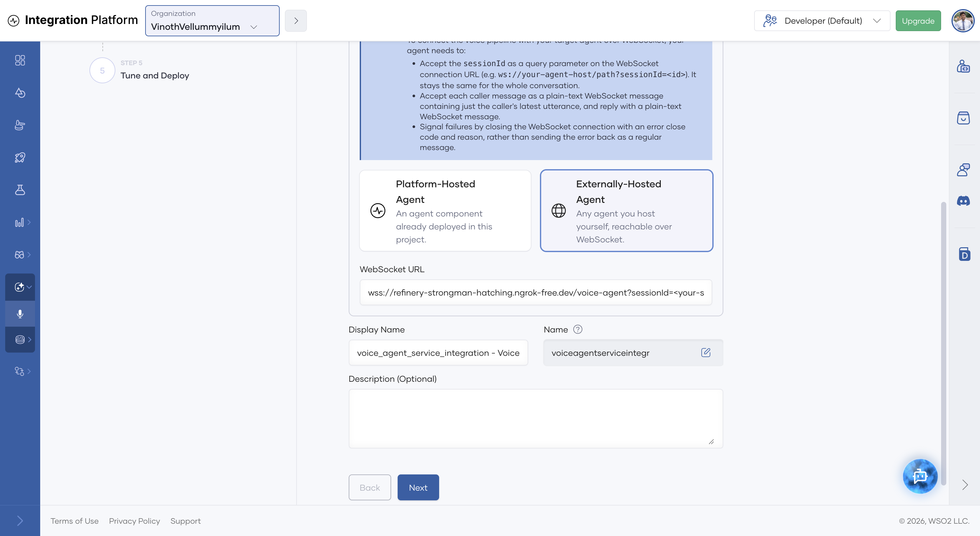Click the edit pencil icon in Name field
The image size is (980, 536).
(706, 353)
